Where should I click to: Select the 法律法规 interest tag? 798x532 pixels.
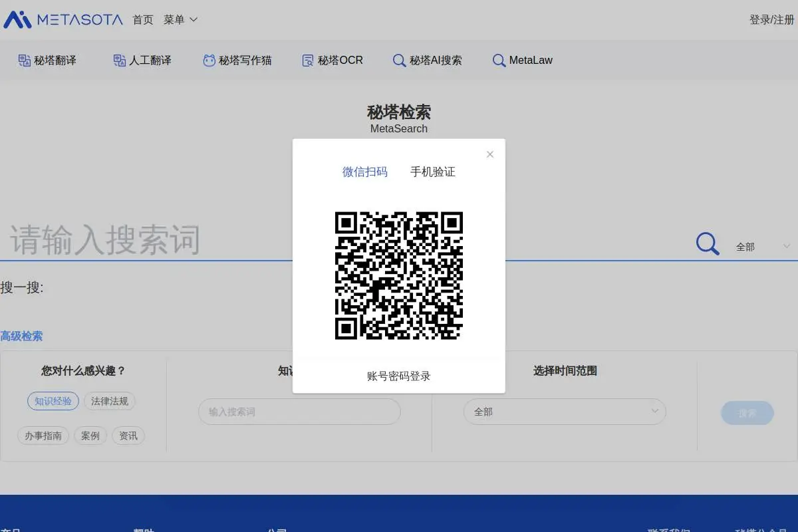[x=110, y=401]
